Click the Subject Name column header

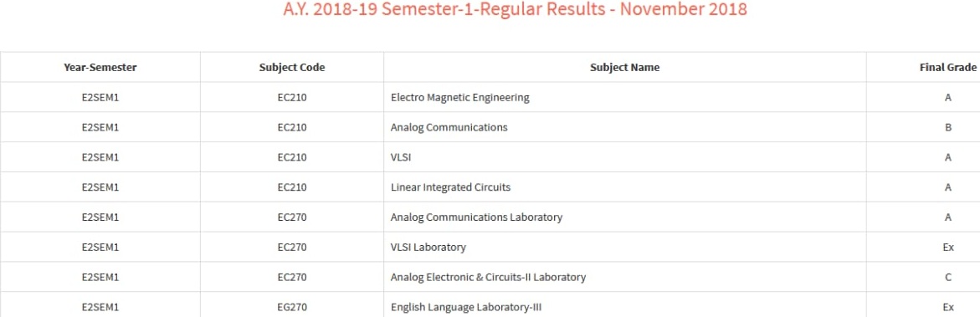click(625, 68)
